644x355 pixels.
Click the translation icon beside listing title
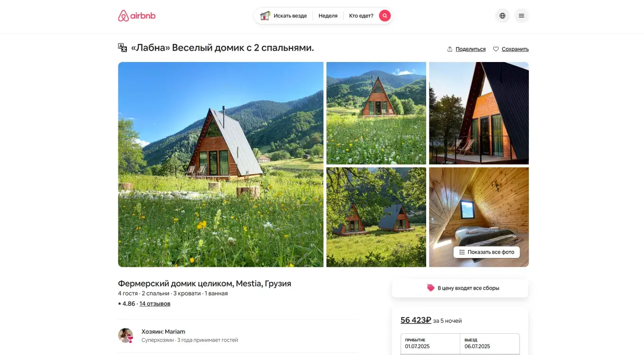[x=122, y=48]
